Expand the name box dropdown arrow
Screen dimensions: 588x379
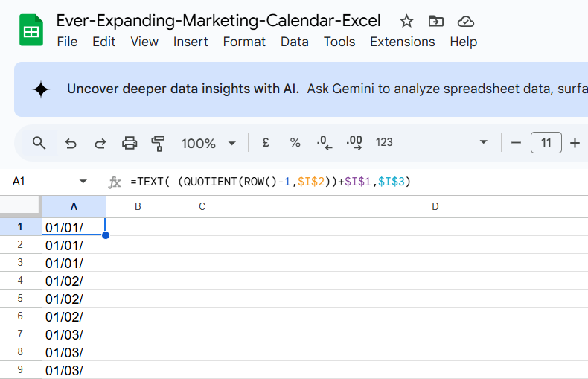(83, 182)
